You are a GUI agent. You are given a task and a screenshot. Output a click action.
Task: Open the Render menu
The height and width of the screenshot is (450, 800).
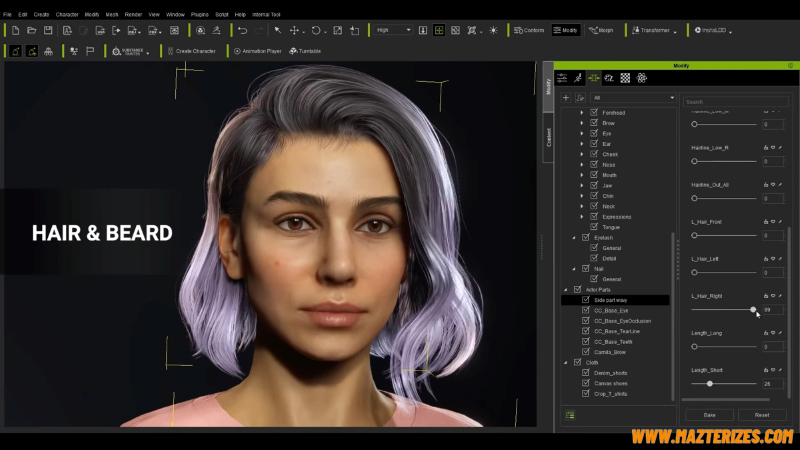133,14
